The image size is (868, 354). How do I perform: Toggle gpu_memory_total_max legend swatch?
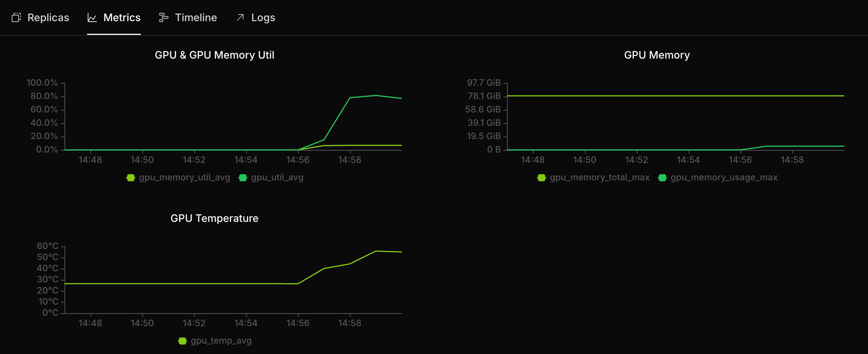pos(541,178)
